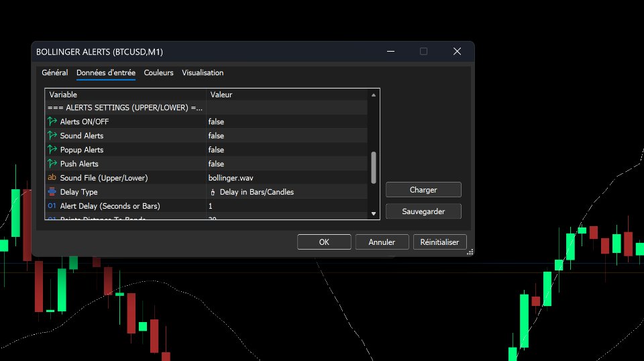
Task: Click the dialog resize grip corner
Action: 470,252
